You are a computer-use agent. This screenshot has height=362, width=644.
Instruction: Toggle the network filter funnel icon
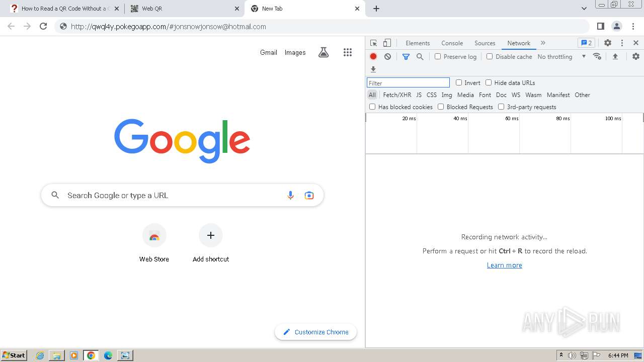(x=406, y=57)
